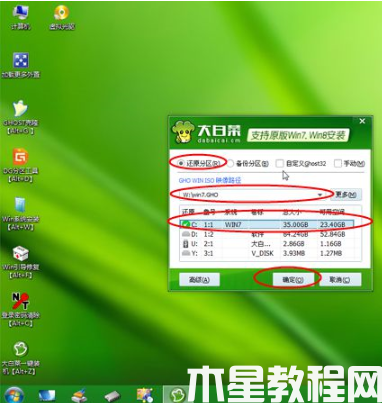Select the U: 2:1 partition row
This screenshot has height=403, width=382.
click(267, 244)
